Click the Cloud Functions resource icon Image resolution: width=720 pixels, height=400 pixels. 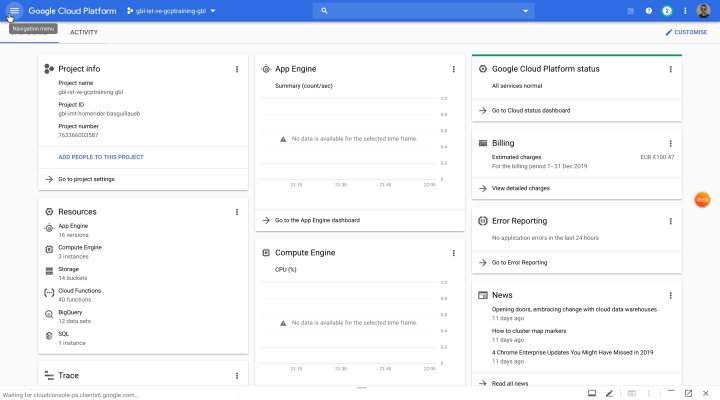click(49, 293)
